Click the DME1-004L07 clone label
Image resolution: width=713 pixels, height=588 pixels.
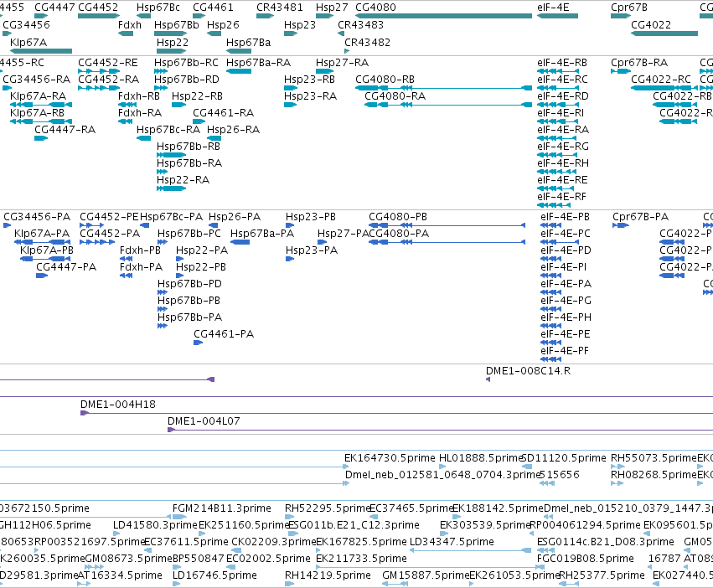[204, 421]
